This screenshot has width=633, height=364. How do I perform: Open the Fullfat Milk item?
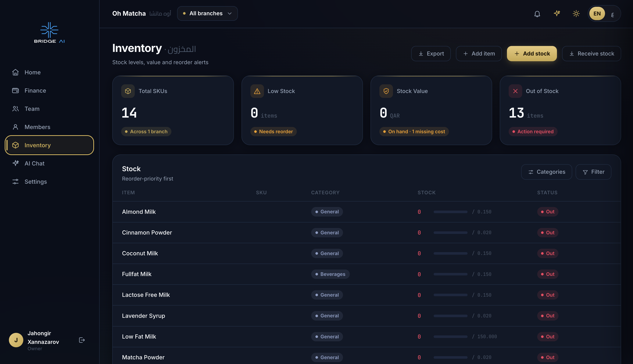pos(367,274)
